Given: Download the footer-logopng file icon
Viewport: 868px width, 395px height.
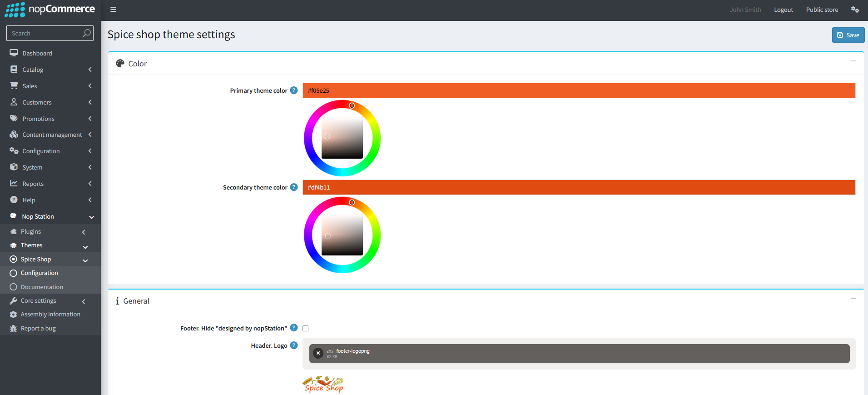Looking at the screenshot, I should click(x=330, y=351).
